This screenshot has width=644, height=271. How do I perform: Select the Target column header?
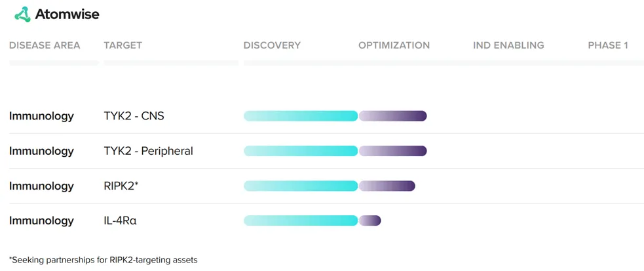click(x=123, y=45)
